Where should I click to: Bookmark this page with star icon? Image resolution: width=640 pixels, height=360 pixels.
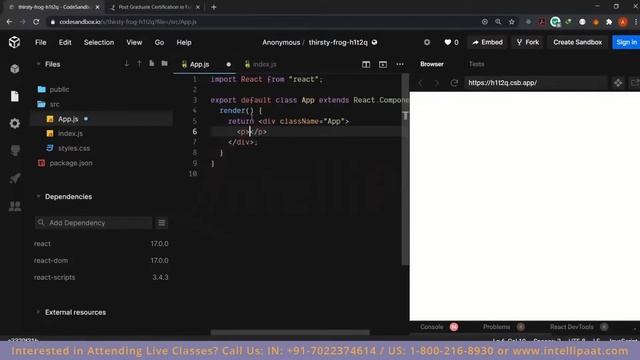512,22
